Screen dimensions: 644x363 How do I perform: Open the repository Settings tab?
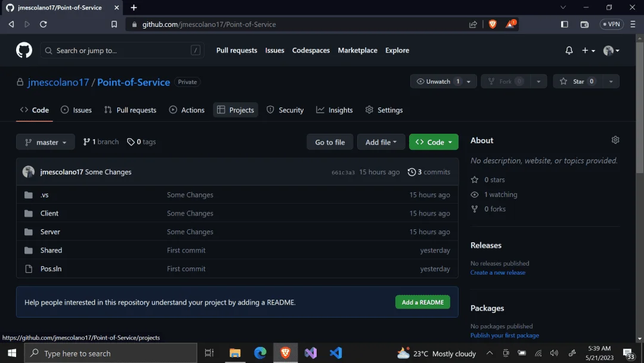pyautogui.click(x=384, y=110)
